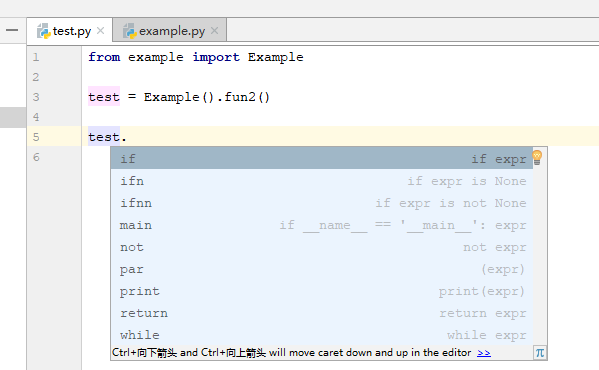Click line number 1 in the gutter
Viewport: 599px width, 370px height.
click(x=36, y=57)
